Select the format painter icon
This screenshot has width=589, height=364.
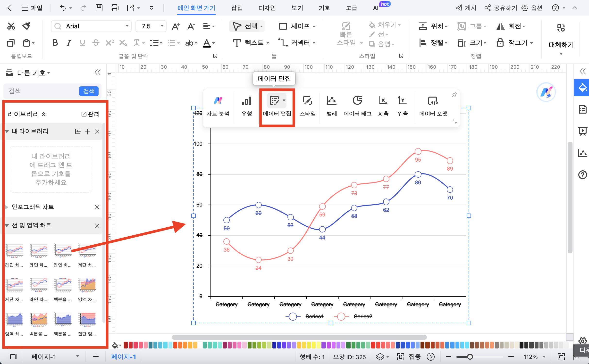(x=26, y=26)
